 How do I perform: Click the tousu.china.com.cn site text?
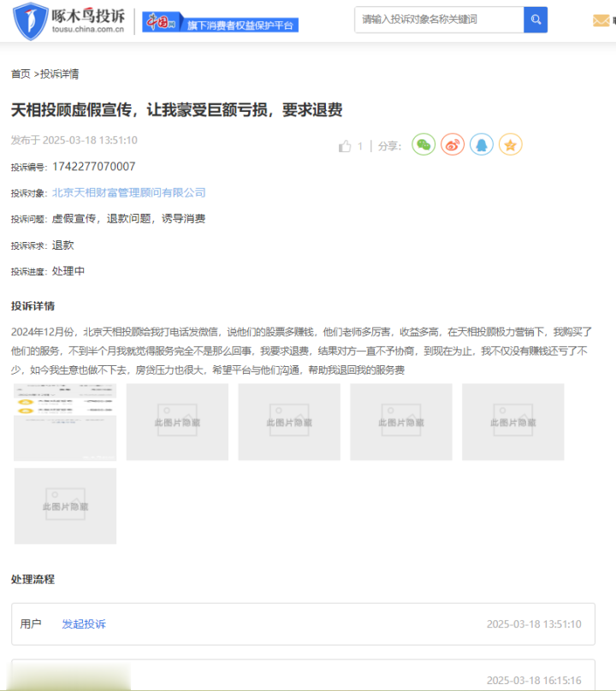click(x=88, y=29)
